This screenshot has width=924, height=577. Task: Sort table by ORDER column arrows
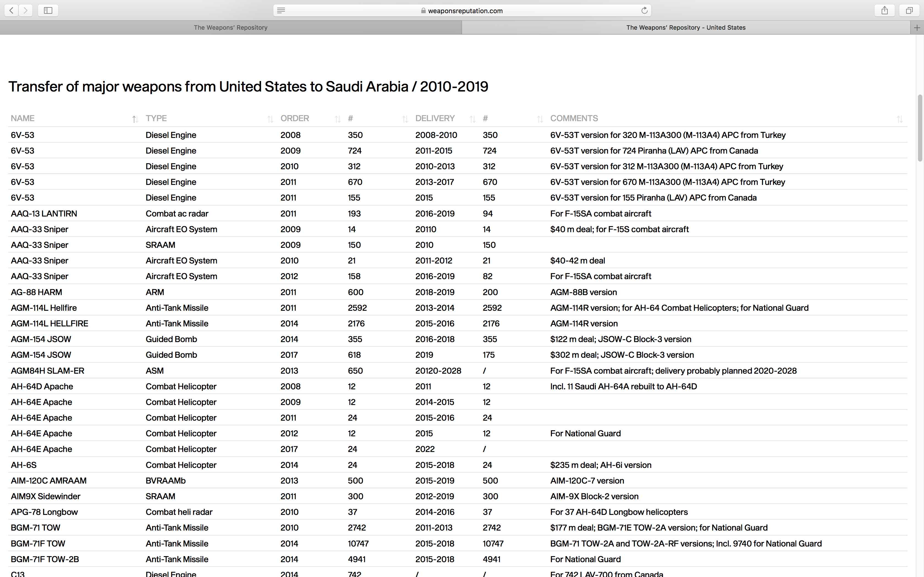point(337,119)
